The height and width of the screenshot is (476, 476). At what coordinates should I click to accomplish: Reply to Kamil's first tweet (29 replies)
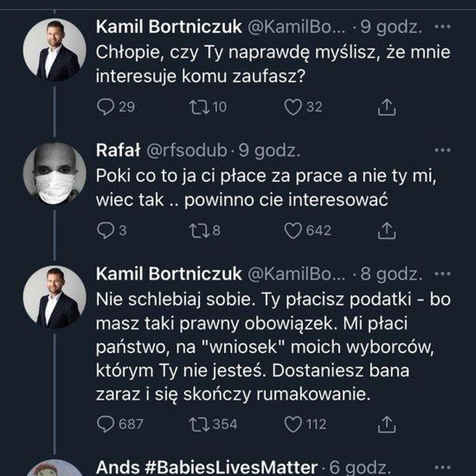(x=105, y=108)
